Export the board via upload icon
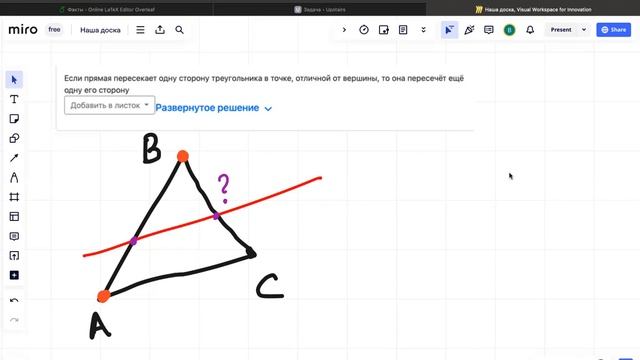640x360 pixels. pyautogui.click(x=160, y=30)
